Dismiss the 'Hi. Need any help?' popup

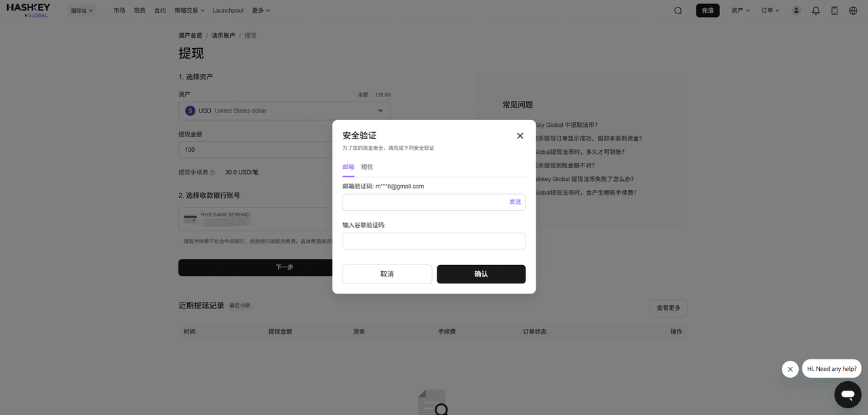[790, 369]
